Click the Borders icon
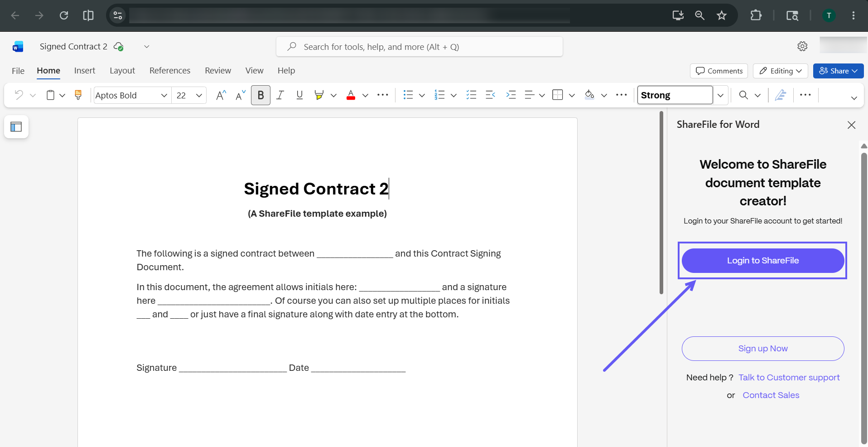The image size is (868, 447). pyautogui.click(x=558, y=95)
